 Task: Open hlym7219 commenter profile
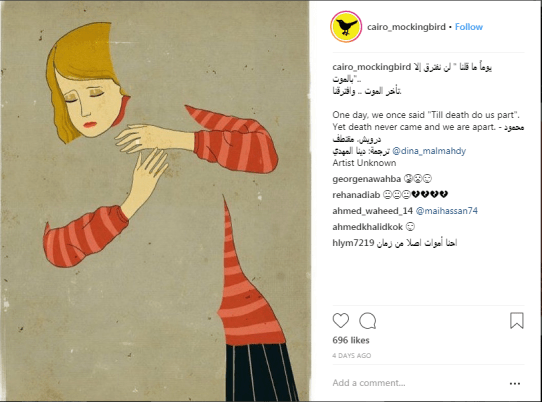pos(353,243)
